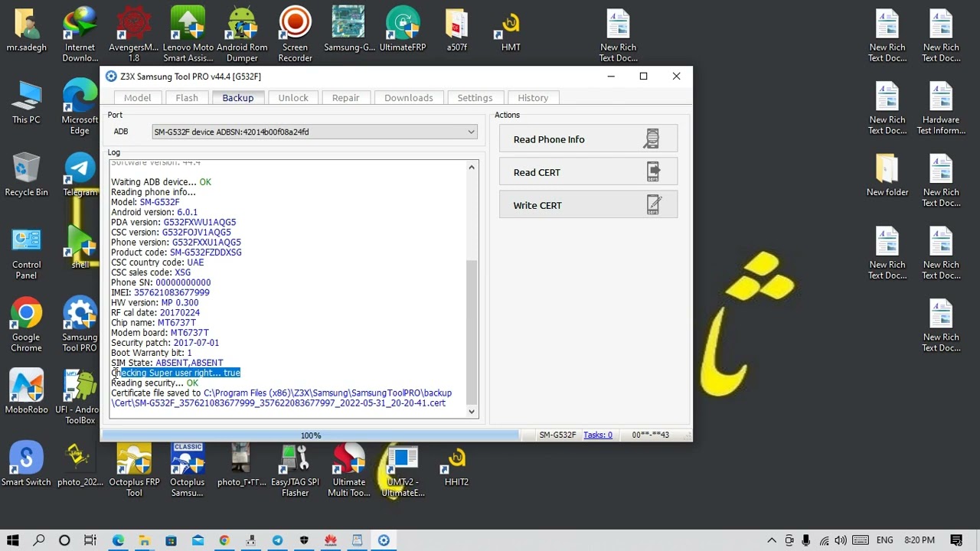Open File Explorer from the taskbar
This screenshot has width=980, height=551.
tap(145, 540)
